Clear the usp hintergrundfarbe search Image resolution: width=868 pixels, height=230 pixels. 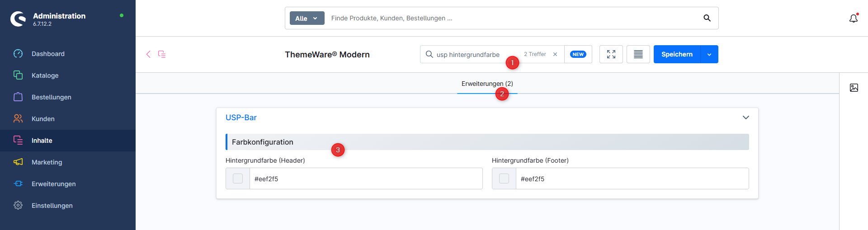(x=555, y=54)
